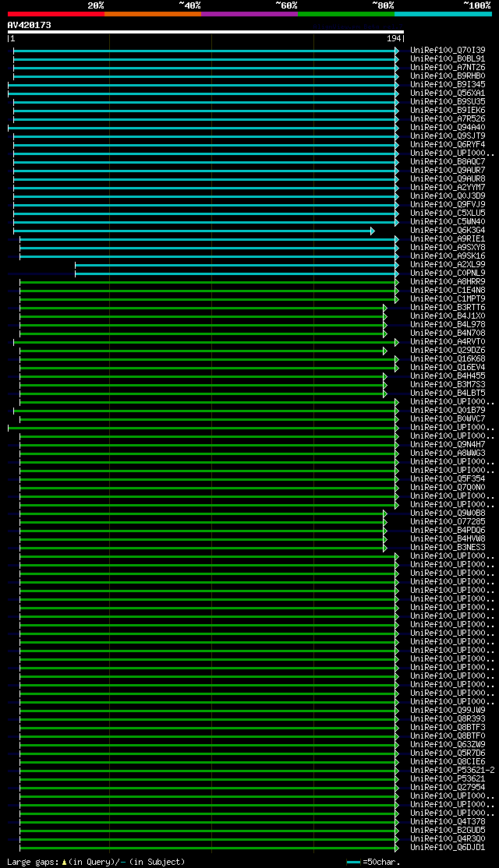Image resolution: width=499 pixels, height=868 pixels.
Task: Click the arrowhead of UniRef100_A4RVT0 alignment
Action: tap(397, 342)
